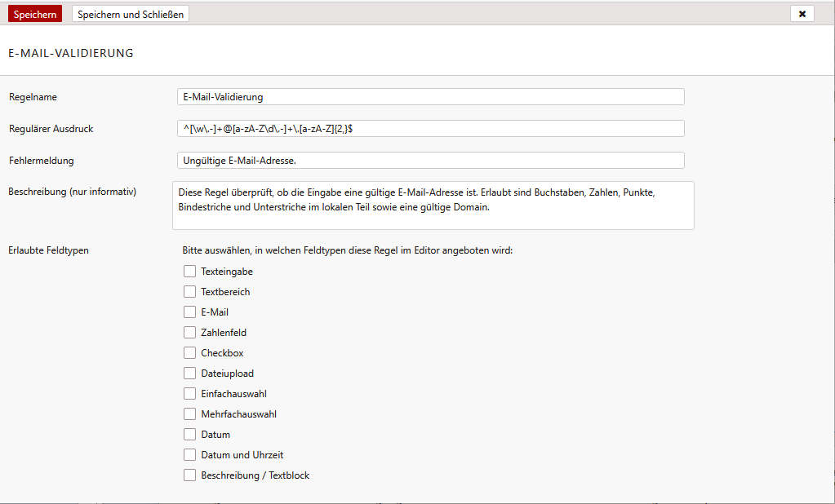
Task: Click inside the Beschreibung text area
Action: coord(433,205)
